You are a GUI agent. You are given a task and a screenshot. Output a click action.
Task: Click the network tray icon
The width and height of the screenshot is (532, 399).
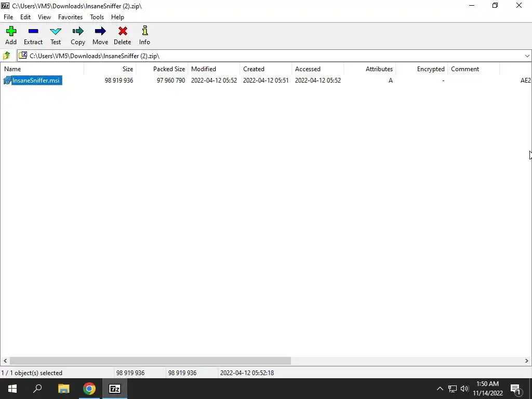tap(453, 389)
